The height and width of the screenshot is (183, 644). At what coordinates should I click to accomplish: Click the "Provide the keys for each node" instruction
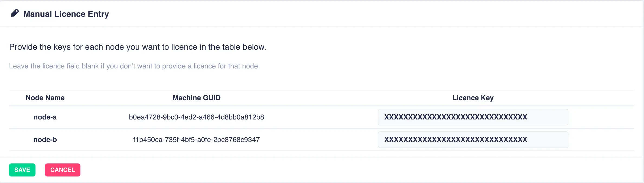pyautogui.click(x=138, y=47)
